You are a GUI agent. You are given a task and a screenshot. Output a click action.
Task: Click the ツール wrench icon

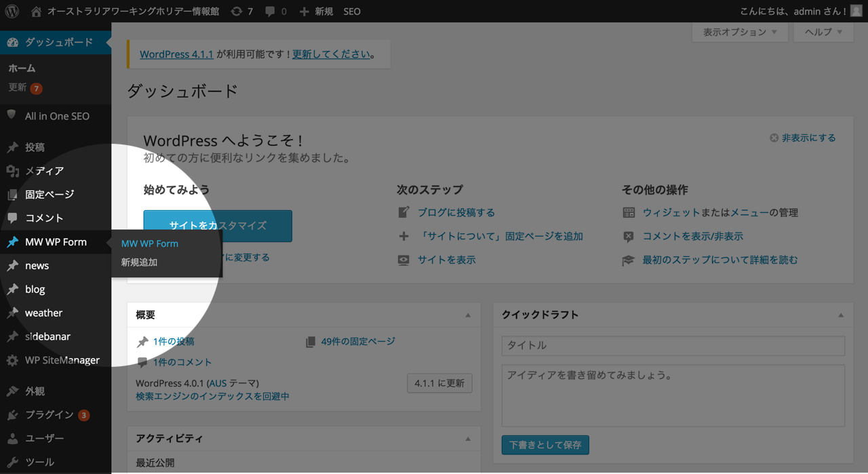[12, 462]
